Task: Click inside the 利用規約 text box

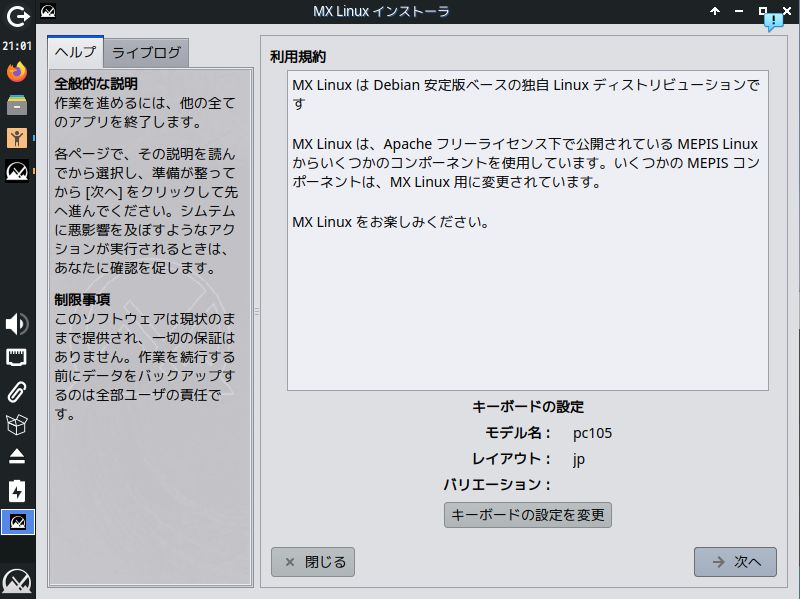Action: [x=528, y=231]
